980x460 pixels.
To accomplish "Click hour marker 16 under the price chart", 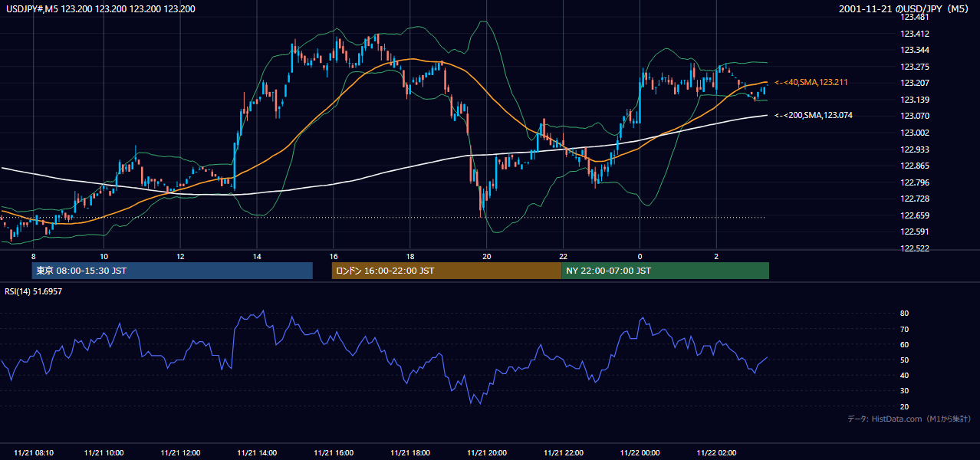I will click(x=334, y=256).
